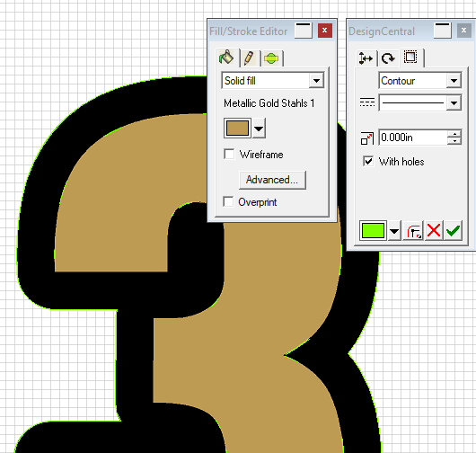
Task: Open the gold fill color dropdown arrow
Action: click(259, 129)
